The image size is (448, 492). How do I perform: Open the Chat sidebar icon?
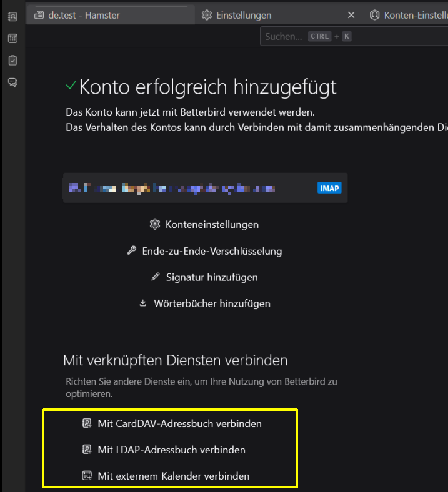coord(12,82)
